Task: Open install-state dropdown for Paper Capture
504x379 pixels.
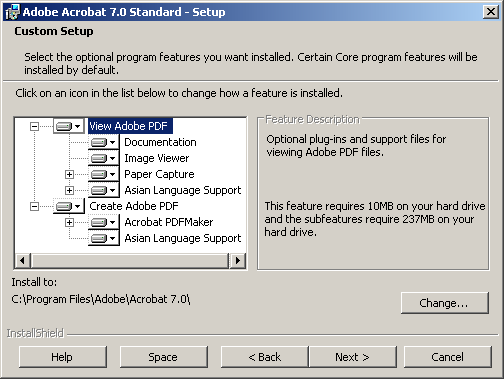Action: coord(104,174)
